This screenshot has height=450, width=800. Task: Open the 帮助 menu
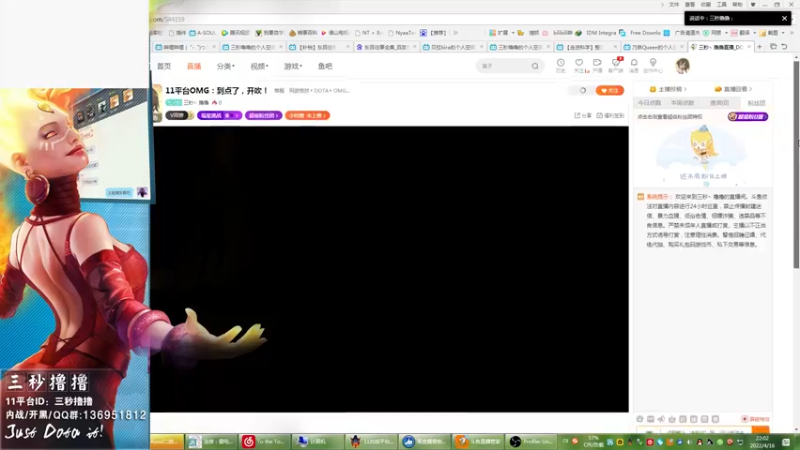point(737,5)
